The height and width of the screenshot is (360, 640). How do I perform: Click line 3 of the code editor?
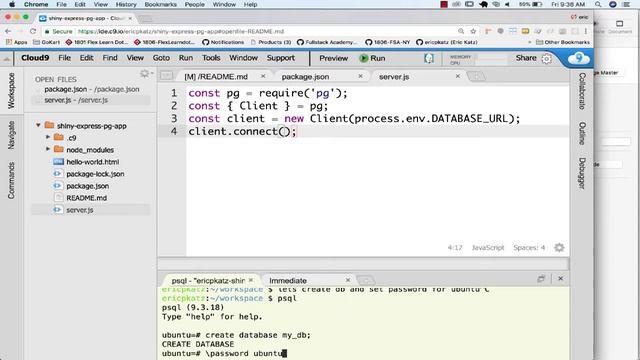354,118
